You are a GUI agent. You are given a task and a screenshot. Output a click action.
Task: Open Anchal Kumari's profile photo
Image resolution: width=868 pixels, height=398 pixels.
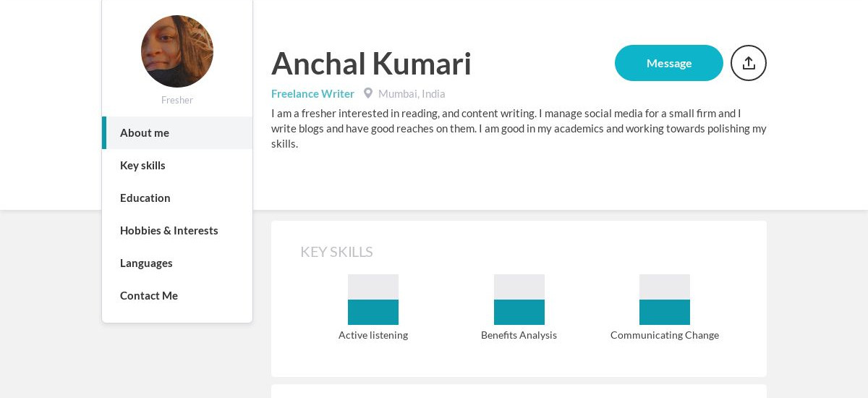pos(177,51)
